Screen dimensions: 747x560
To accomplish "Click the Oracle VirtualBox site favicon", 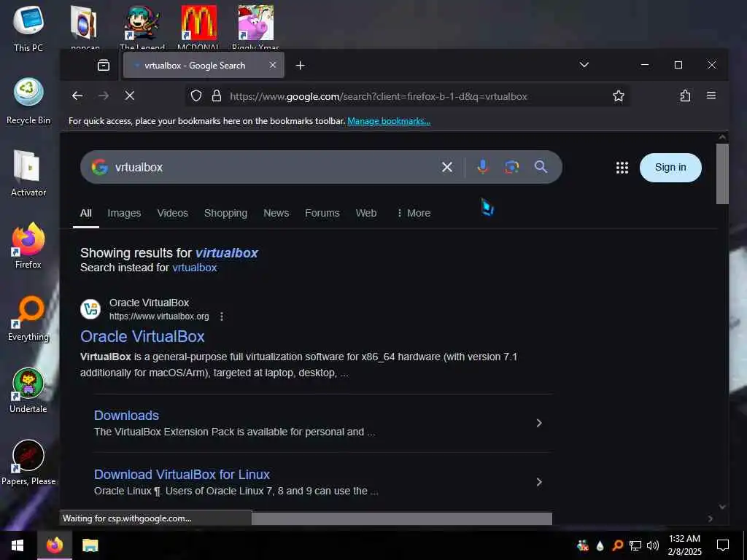I will (90, 309).
